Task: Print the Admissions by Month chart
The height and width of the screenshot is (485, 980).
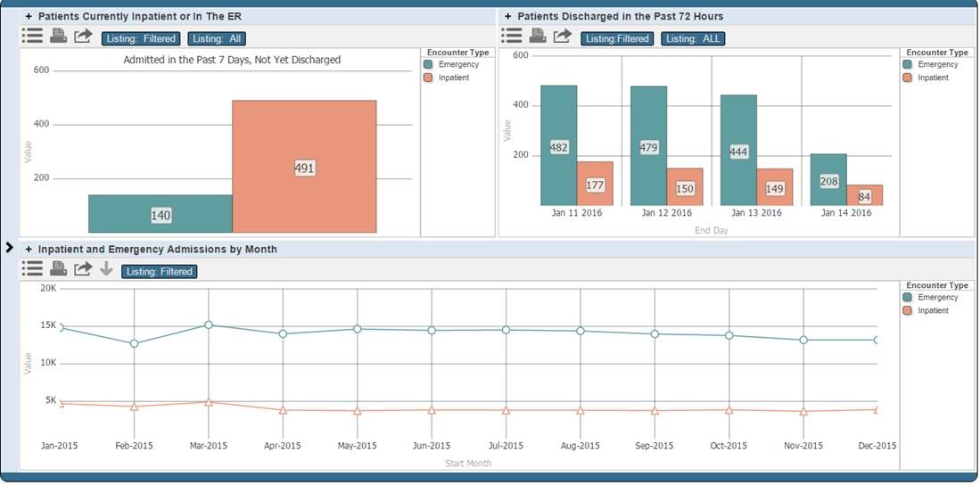Action: pos(59,268)
